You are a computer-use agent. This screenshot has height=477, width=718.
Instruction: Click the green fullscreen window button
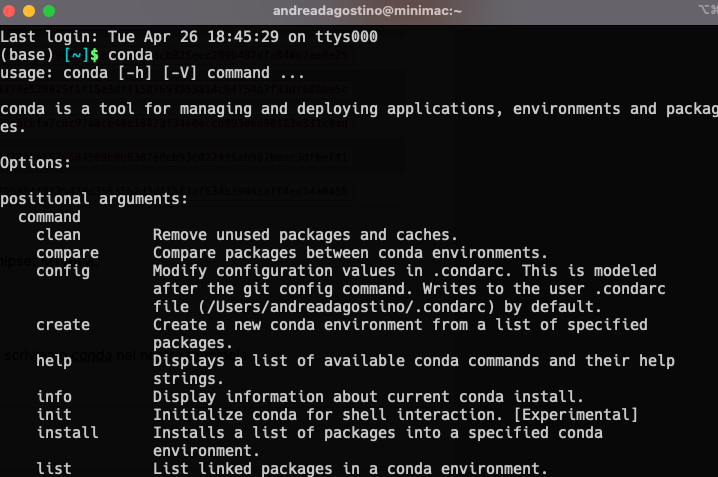tap(50, 10)
